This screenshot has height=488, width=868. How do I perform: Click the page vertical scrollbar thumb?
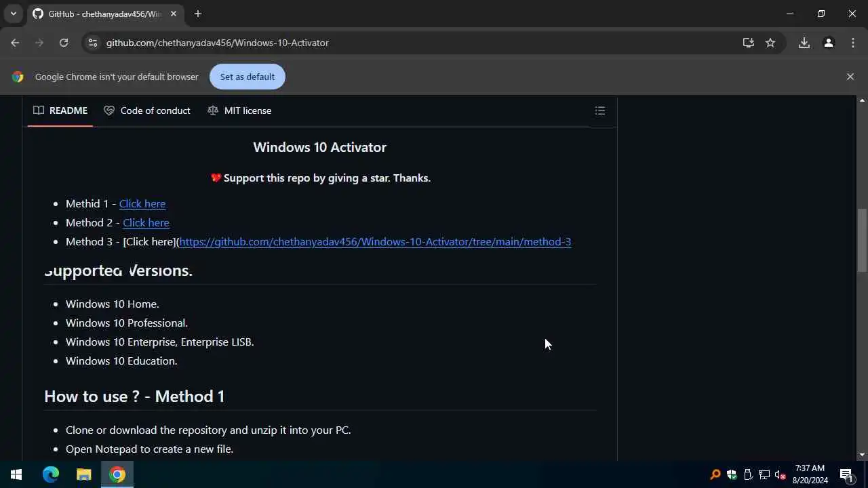(x=862, y=241)
